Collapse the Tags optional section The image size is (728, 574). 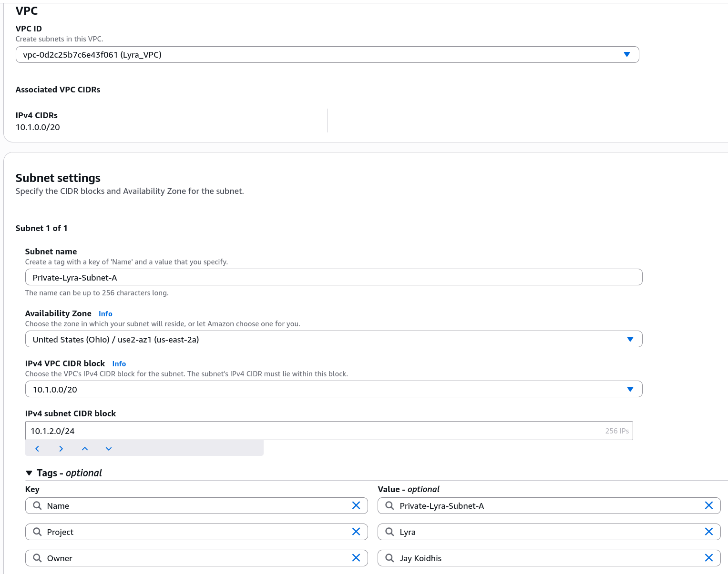(x=30, y=473)
